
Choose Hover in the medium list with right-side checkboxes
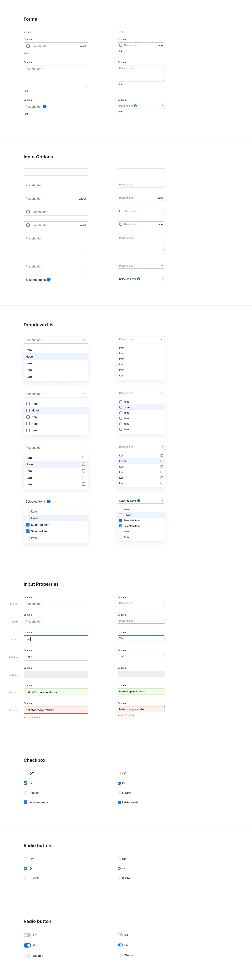56,464
